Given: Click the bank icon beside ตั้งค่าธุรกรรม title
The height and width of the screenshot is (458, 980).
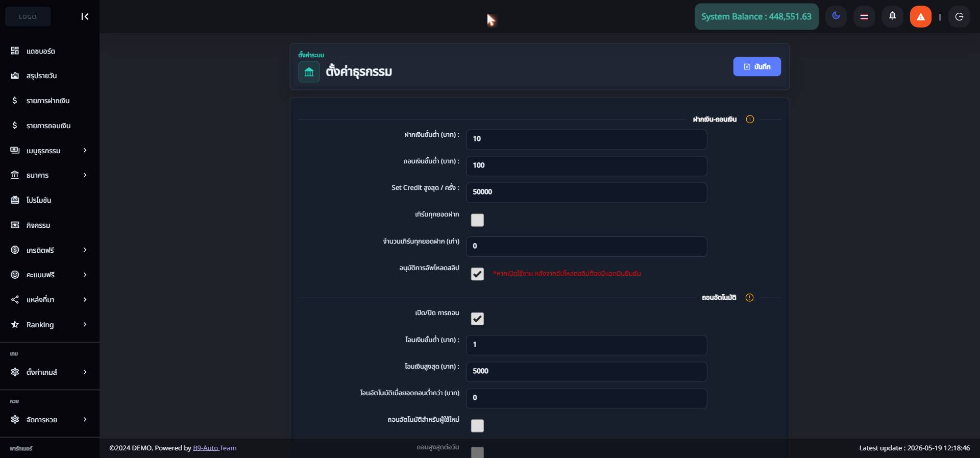Looking at the screenshot, I should 309,72.
